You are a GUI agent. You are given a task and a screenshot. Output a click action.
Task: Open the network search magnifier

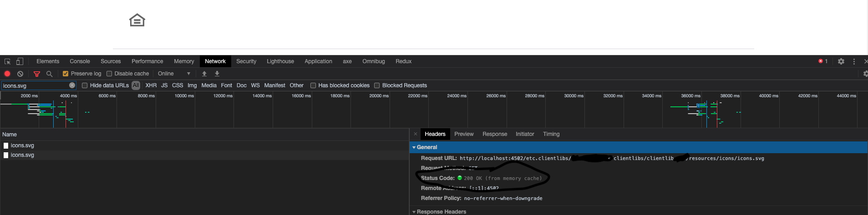(49, 74)
